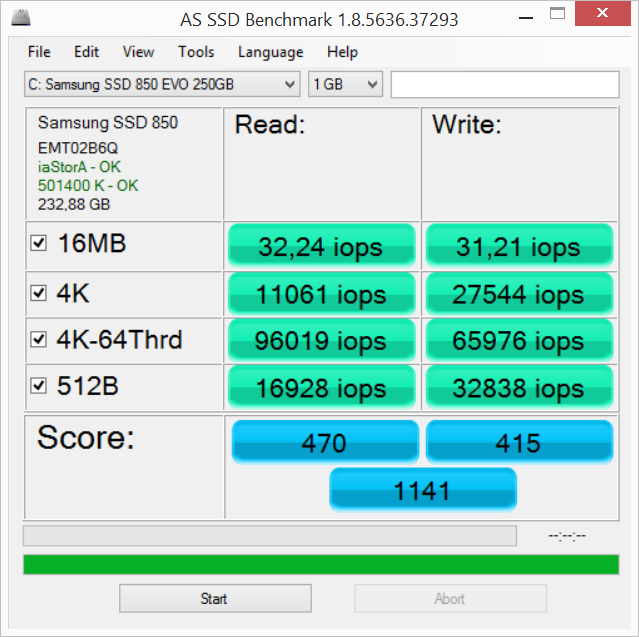Image resolution: width=639 pixels, height=637 pixels.
Task: Toggle the 512B test checkbox
Action: (x=38, y=386)
